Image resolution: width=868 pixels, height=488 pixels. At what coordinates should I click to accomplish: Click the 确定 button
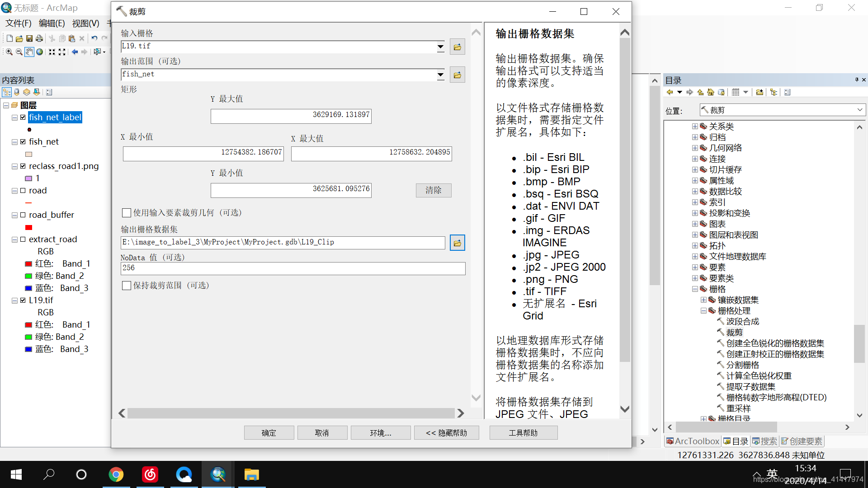[x=269, y=433]
